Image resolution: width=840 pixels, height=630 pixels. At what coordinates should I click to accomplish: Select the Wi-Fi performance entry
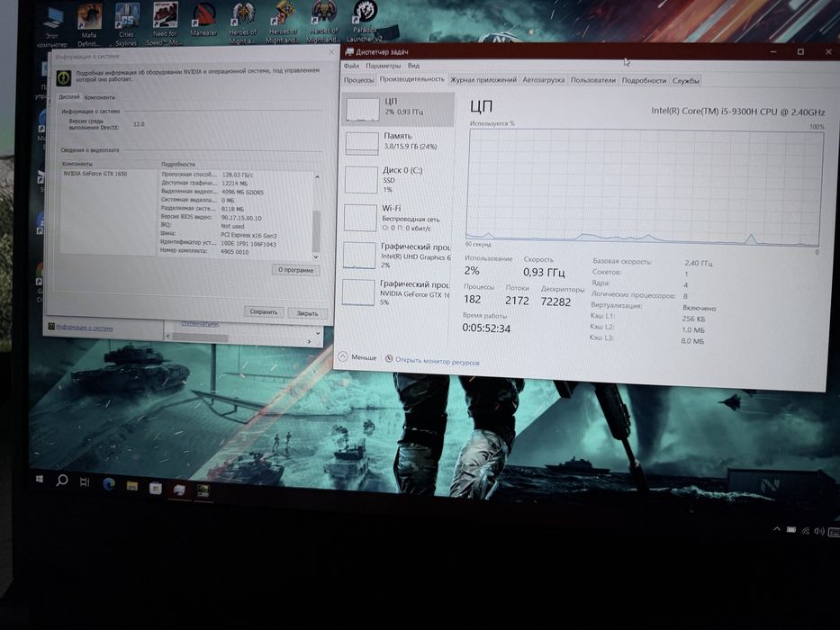396,217
